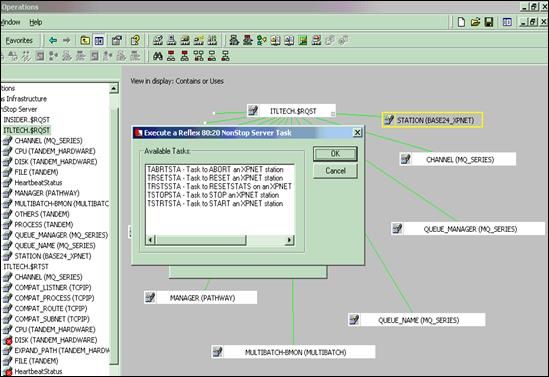Select DISK (TANDEM_HARDWARE) with the red alert icon
The height and width of the screenshot is (377, 549).
(x=56, y=340)
